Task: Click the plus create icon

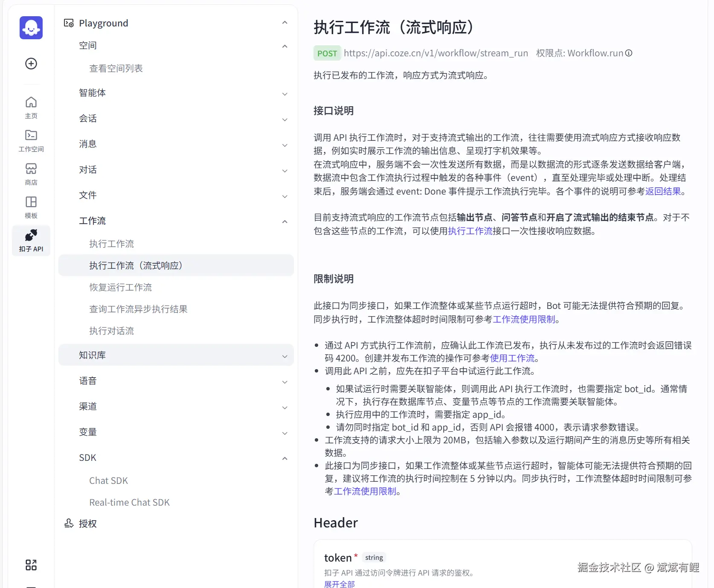Action: (31, 64)
